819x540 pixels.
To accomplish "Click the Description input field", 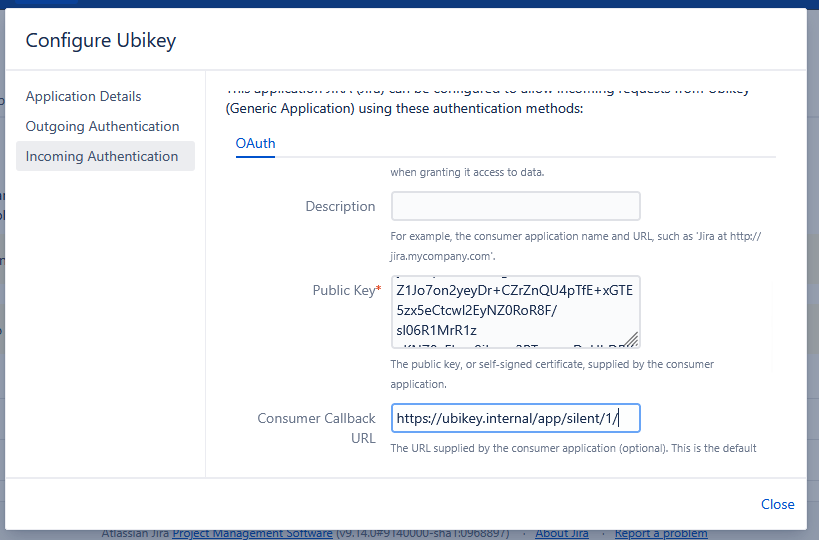I will click(516, 206).
